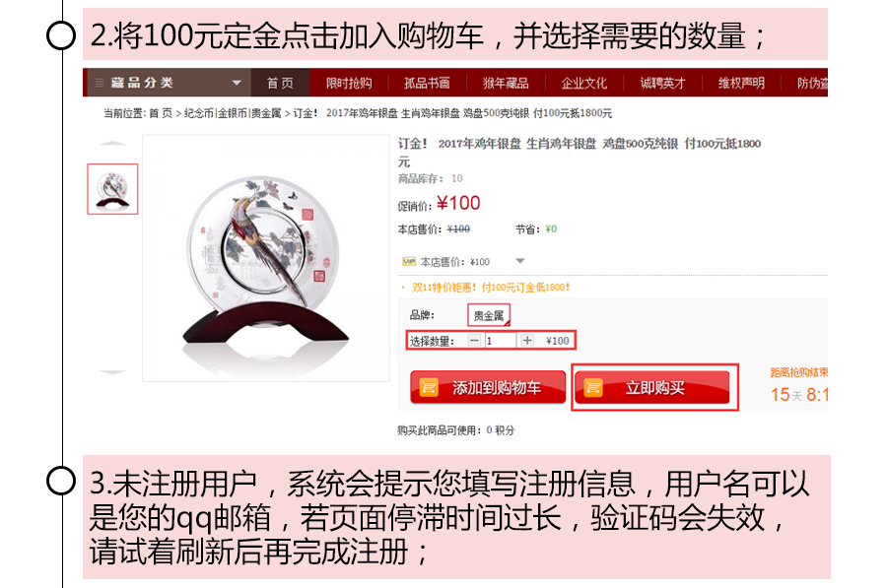
Task: Show previous thumbnails with the up arrow
Action: [x=112, y=144]
